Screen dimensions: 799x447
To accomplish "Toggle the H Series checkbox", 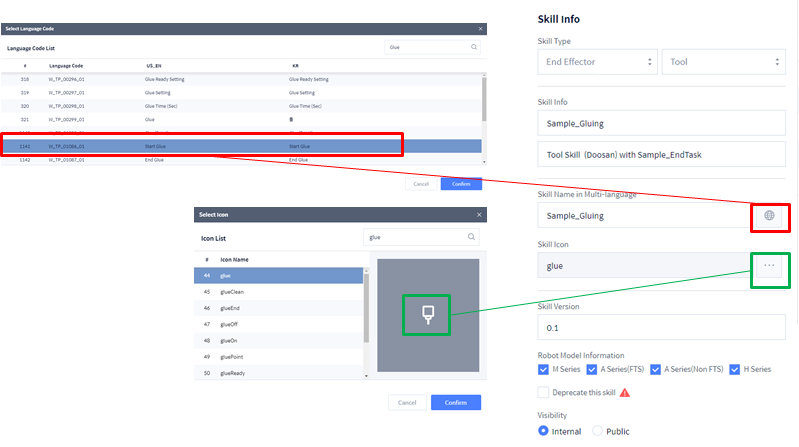I will coord(735,369).
